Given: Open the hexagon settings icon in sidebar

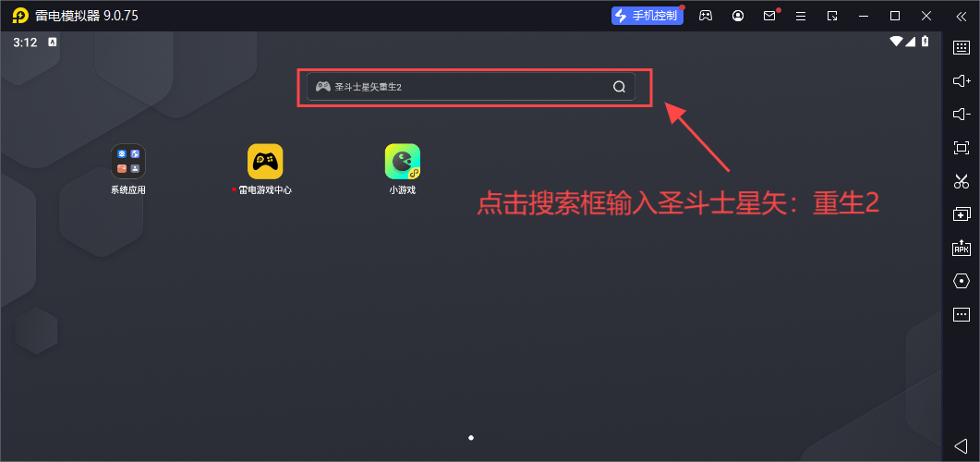Looking at the screenshot, I should pyautogui.click(x=961, y=281).
